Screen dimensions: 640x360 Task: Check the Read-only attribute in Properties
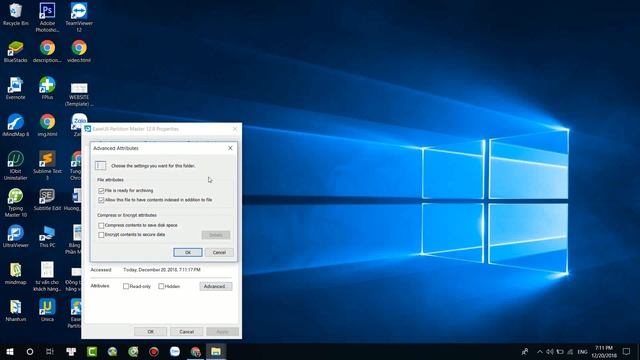coord(126,286)
